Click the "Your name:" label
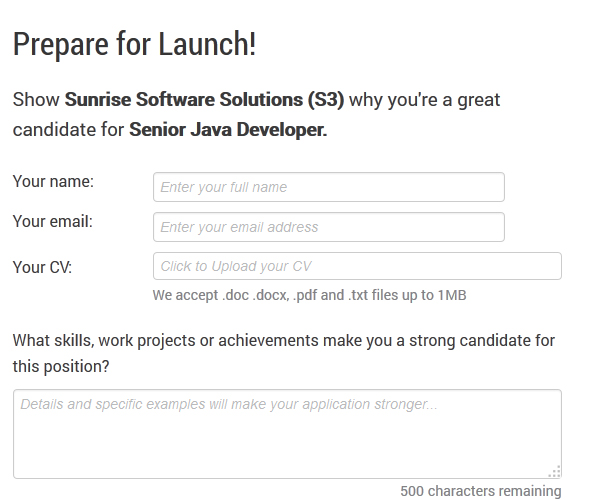 click(x=53, y=181)
